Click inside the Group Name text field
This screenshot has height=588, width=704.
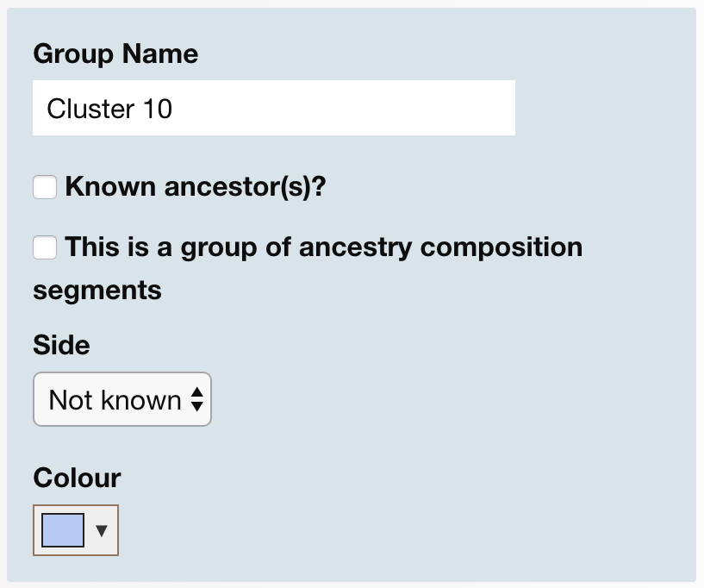coord(273,108)
